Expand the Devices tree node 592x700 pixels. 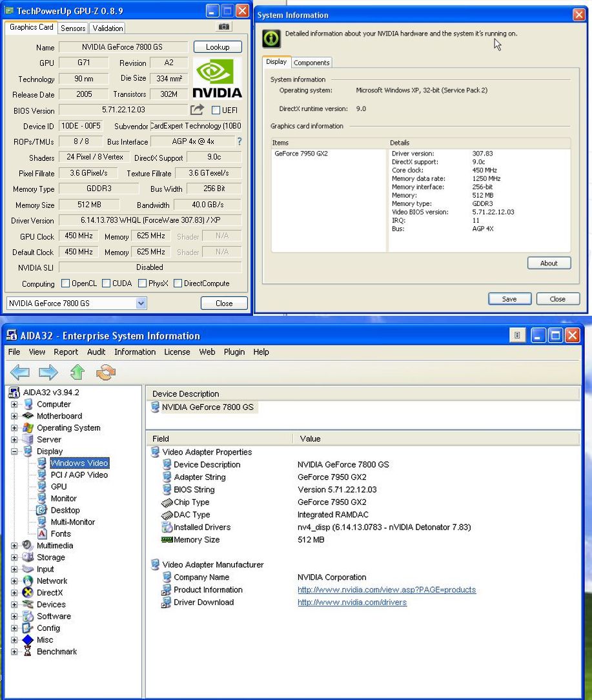coord(14,604)
